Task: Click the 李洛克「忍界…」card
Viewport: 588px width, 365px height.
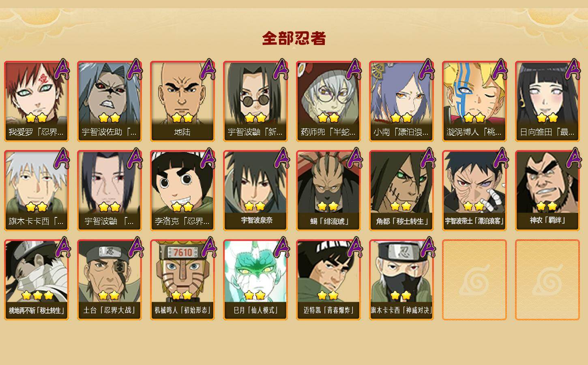Action: coord(182,191)
